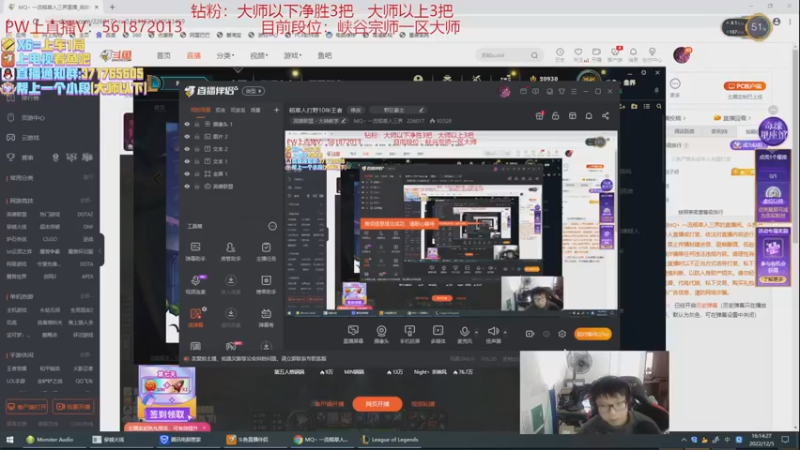The image size is (800, 450).
Task: Switch to the 双击 scene tab
Action: coord(220,110)
